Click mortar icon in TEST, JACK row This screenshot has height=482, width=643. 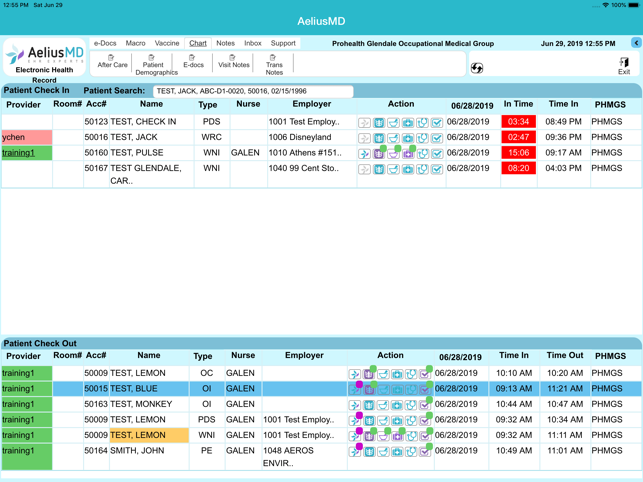click(x=393, y=138)
